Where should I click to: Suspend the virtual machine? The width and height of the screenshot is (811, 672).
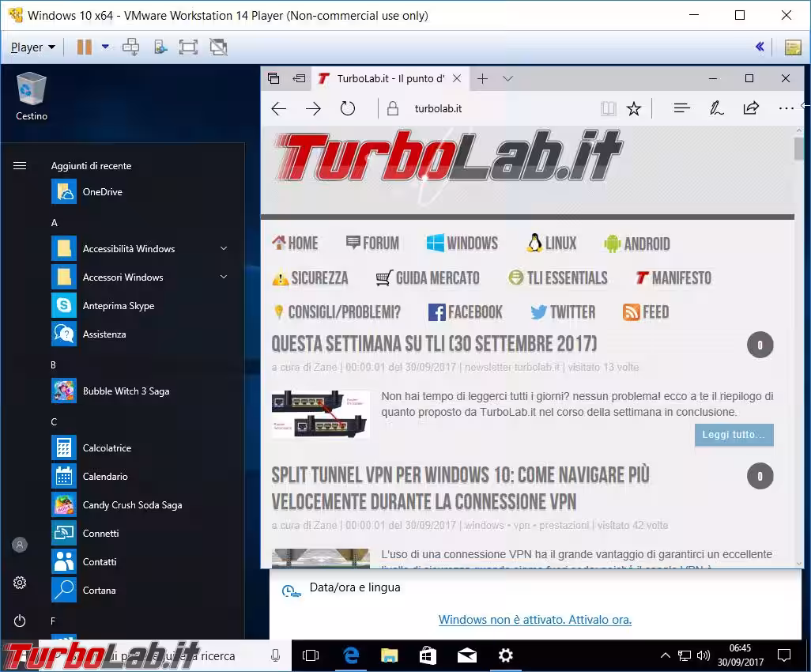(x=83, y=47)
